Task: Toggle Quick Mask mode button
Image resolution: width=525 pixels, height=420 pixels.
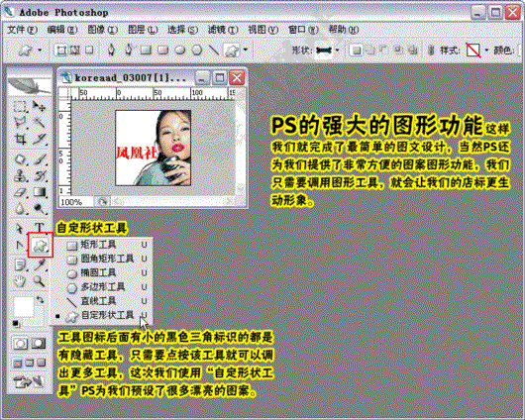Action: coord(39,344)
